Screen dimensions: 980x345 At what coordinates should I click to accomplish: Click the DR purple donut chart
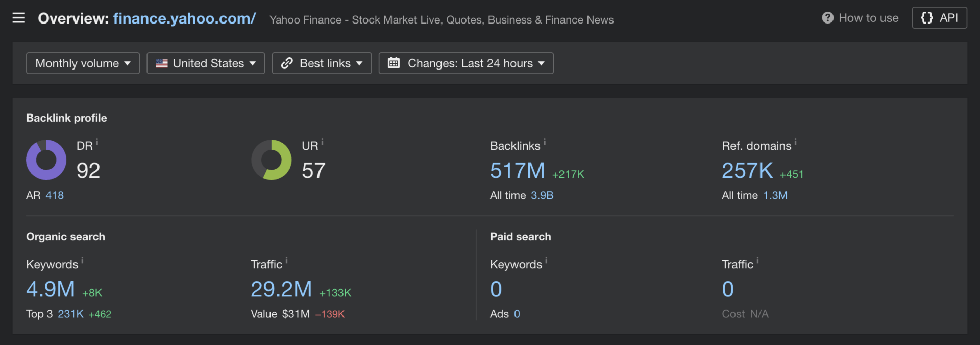pos(46,160)
